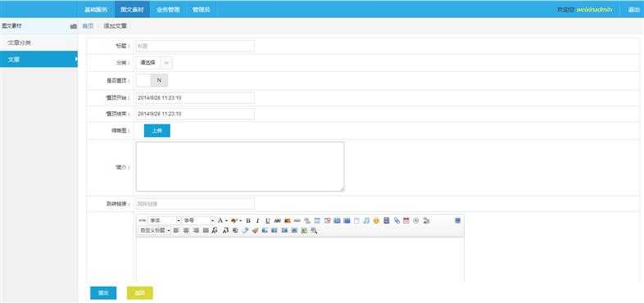
Task: Expand the background color dropdown arrow
Action: pos(240,220)
